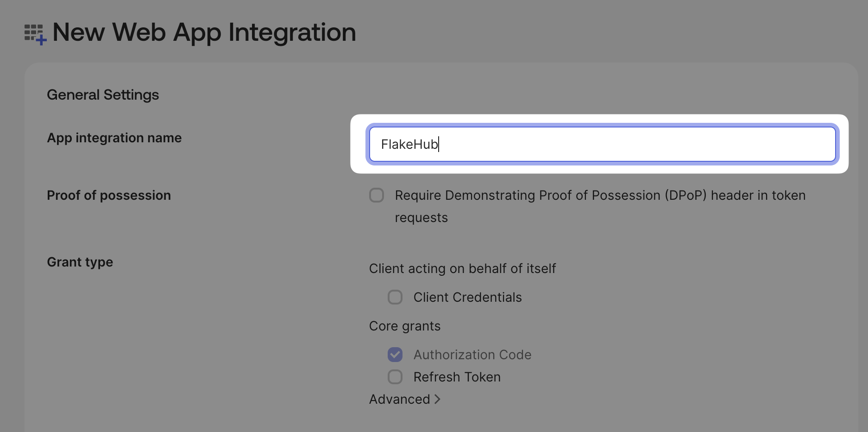The width and height of the screenshot is (868, 432).
Task: Enable the Refresh Token grant
Action: [395, 377]
